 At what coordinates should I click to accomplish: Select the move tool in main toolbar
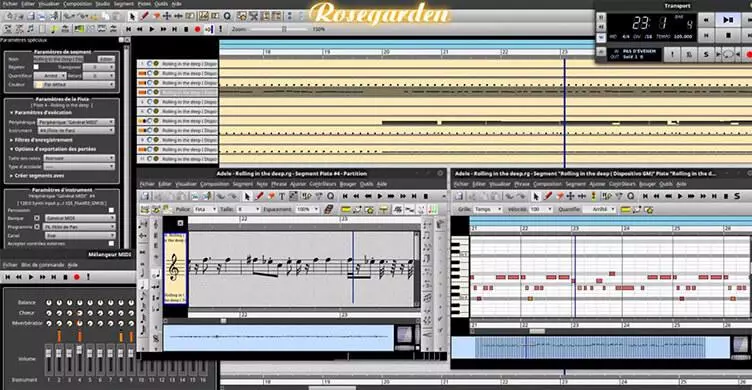click(167, 16)
